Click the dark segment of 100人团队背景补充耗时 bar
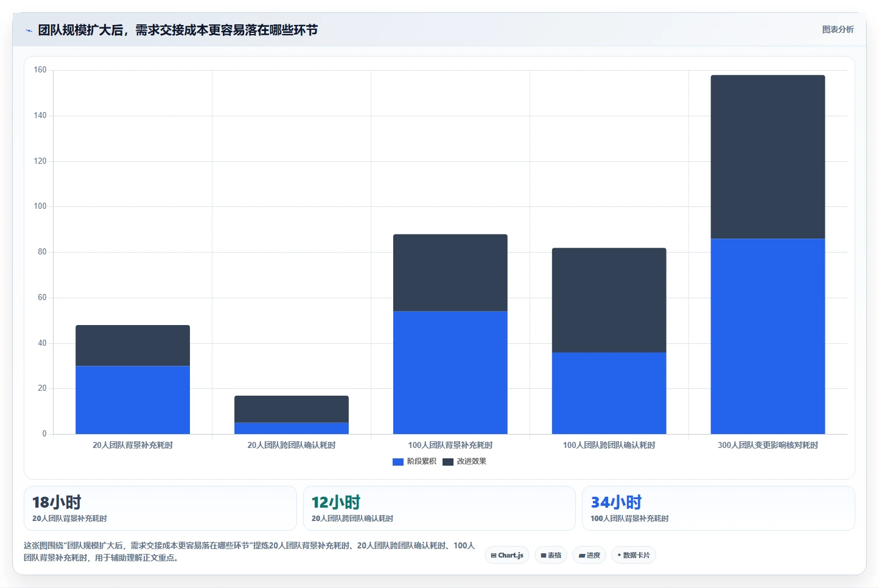Image resolution: width=879 pixels, height=588 pixels. click(x=450, y=273)
